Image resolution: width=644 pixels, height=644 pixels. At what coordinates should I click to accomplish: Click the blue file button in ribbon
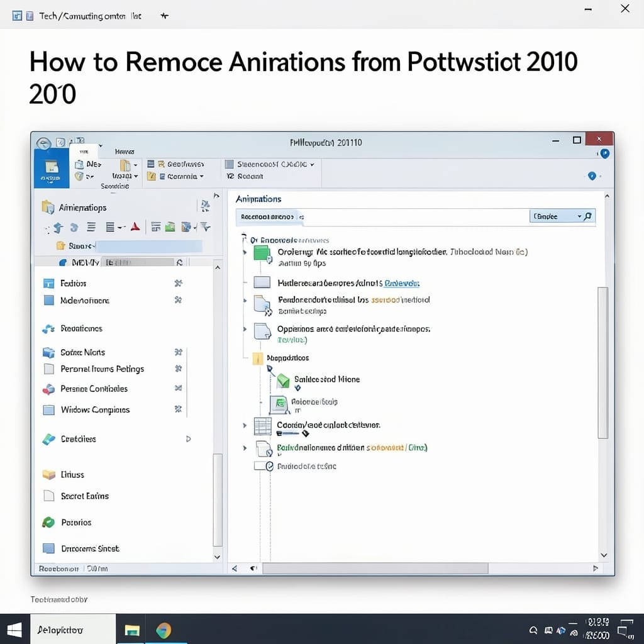tap(52, 169)
